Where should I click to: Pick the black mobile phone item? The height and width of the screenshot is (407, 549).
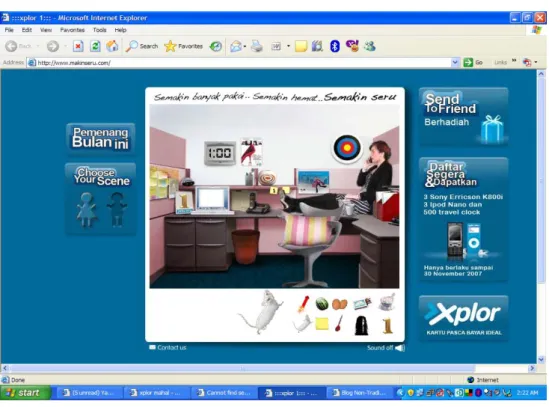coord(361,325)
